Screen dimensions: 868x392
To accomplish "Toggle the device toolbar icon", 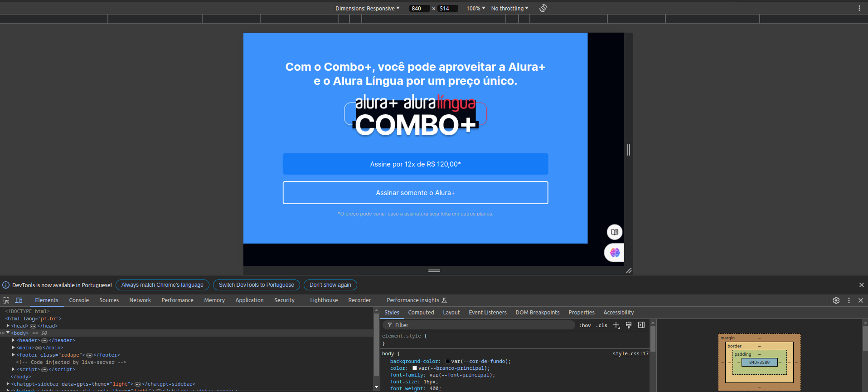I will tap(19, 300).
